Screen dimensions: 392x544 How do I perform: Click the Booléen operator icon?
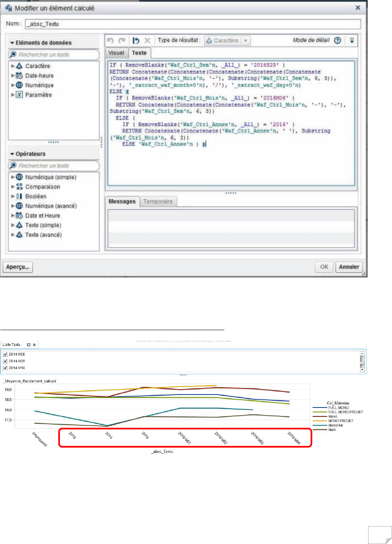point(19,196)
